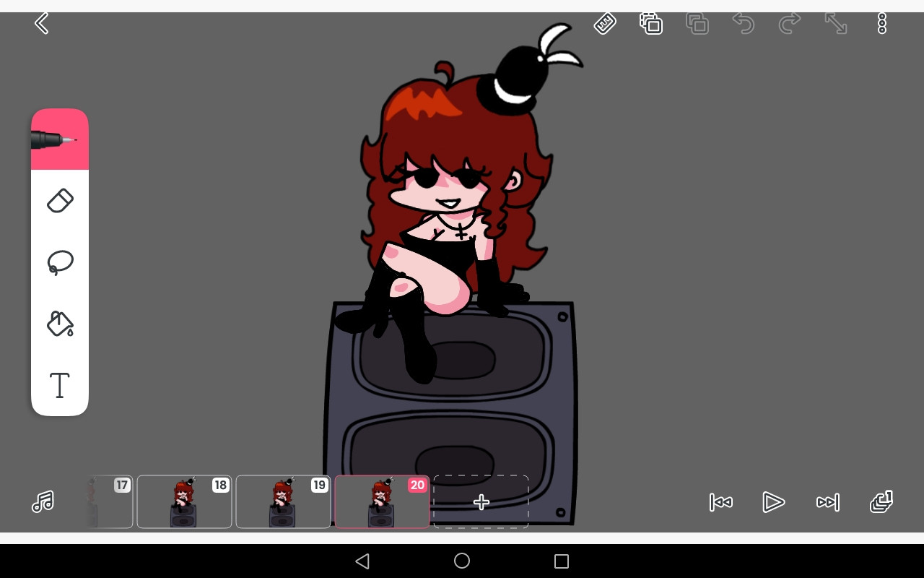The image size is (924, 578).
Task: Open the layers panel icon
Action: click(x=881, y=501)
